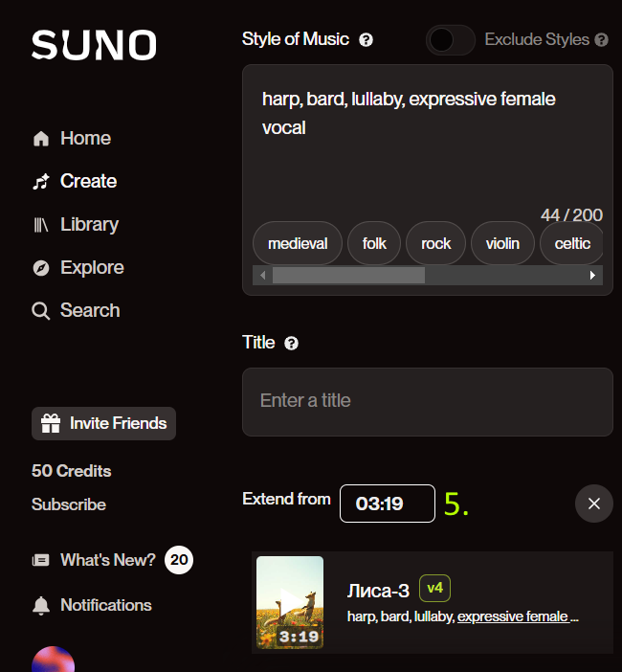Image resolution: width=622 pixels, height=672 pixels.
Task: Play the Лиса-3 song thumbnail
Action: pyautogui.click(x=290, y=602)
